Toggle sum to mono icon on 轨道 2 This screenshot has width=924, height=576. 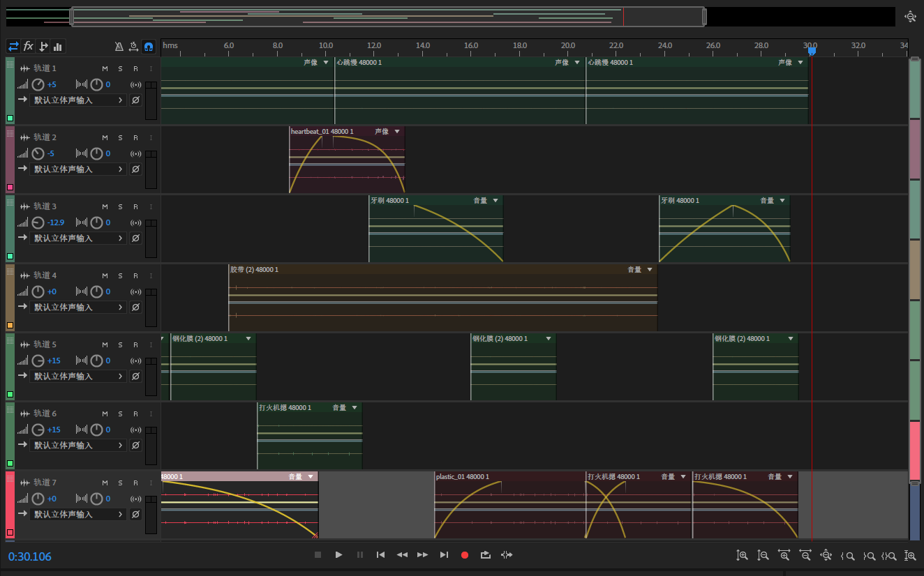pyautogui.click(x=136, y=154)
